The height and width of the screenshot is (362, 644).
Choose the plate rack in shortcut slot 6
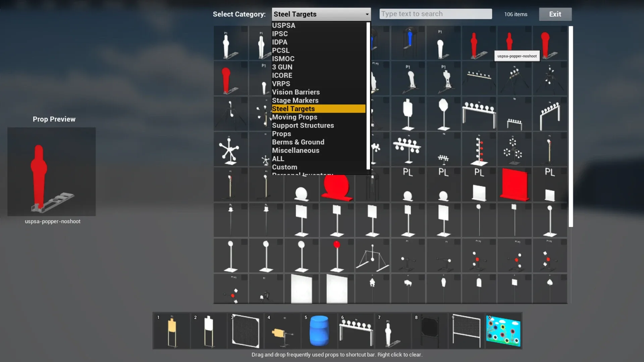[x=356, y=331]
